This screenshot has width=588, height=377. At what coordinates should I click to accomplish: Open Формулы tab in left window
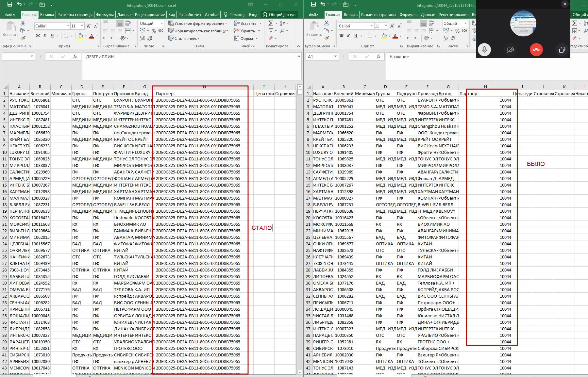click(105, 15)
